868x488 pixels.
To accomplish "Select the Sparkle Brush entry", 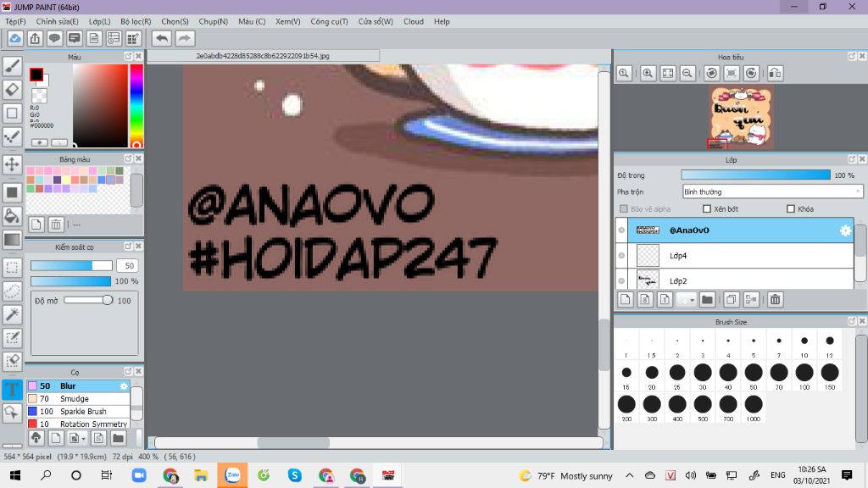I will click(x=78, y=412).
